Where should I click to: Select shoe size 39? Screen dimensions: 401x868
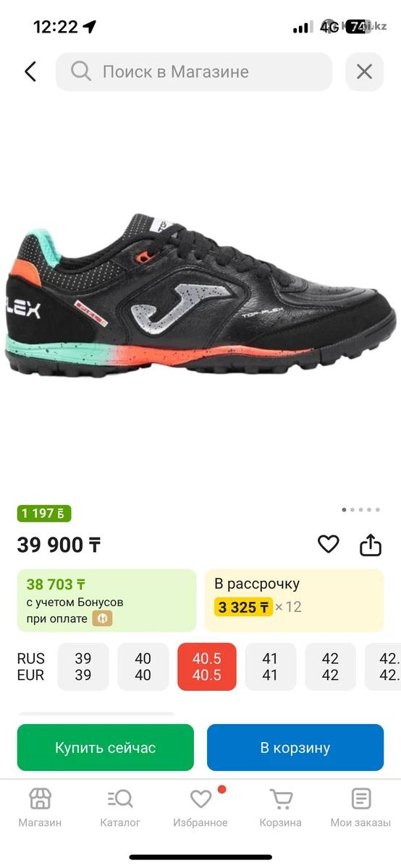pos(83,667)
